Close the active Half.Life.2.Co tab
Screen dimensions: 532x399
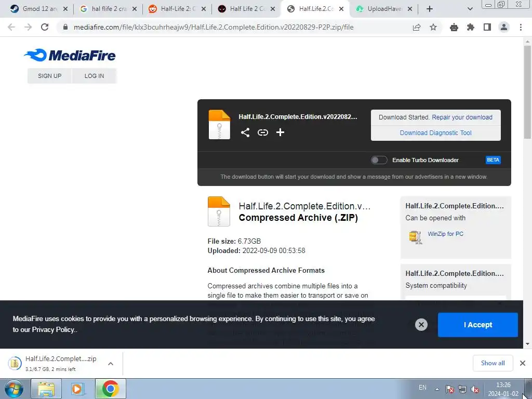click(x=341, y=9)
